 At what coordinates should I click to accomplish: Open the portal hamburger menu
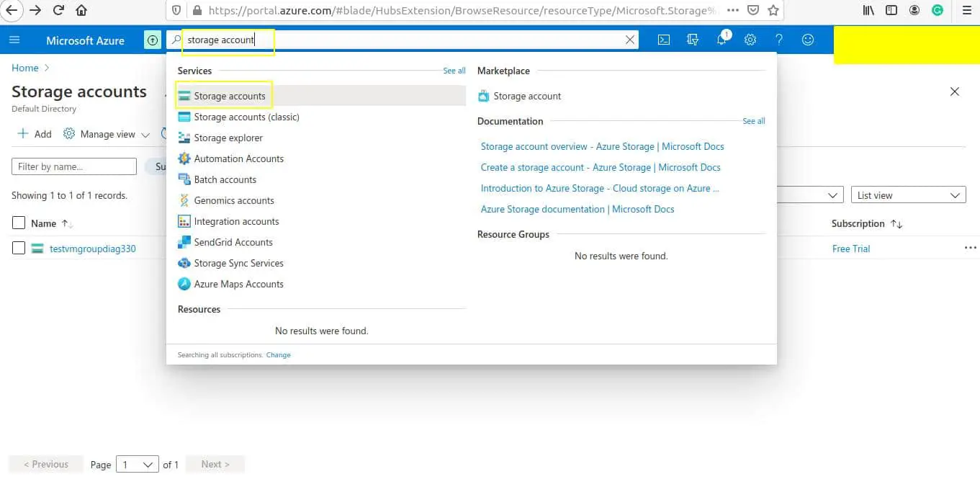pyautogui.click(x=14, y=40)
